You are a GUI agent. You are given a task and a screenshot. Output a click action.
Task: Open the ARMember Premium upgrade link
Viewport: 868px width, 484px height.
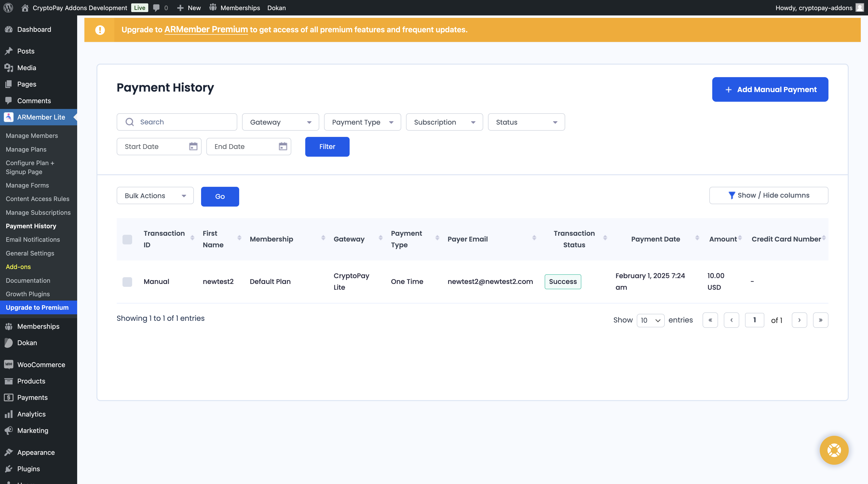[205, 30]
